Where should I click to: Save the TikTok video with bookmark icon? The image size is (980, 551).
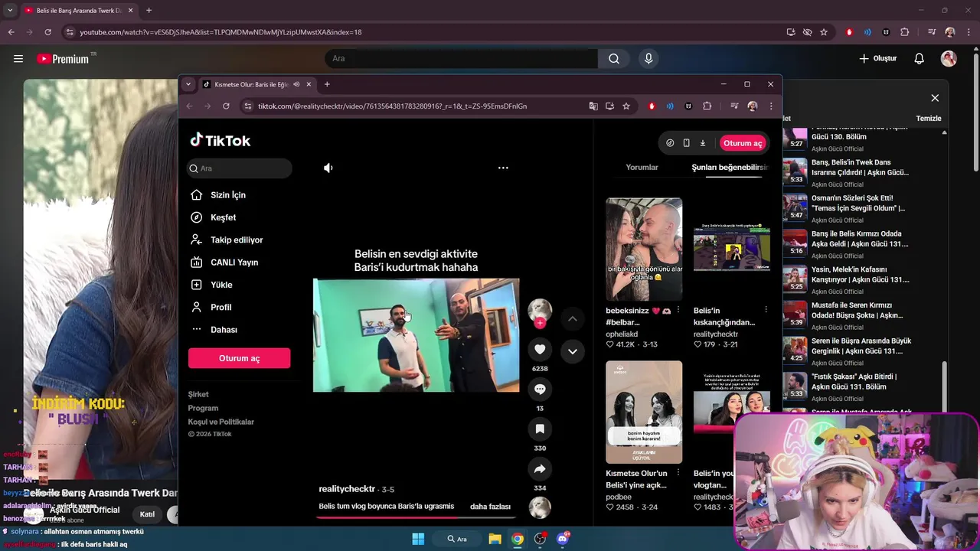pyautogui.click(x=540, y=429)
